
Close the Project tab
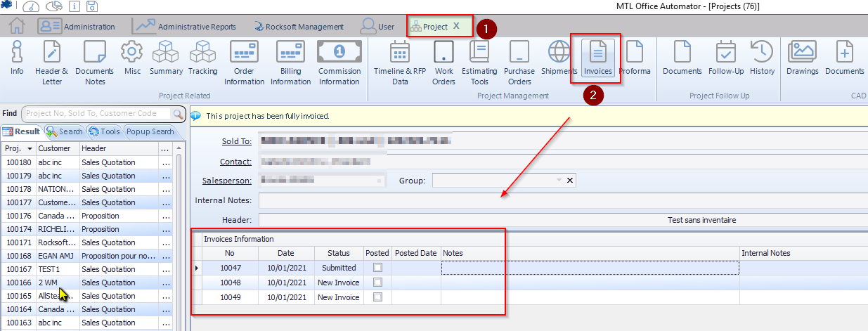[456, 26]
